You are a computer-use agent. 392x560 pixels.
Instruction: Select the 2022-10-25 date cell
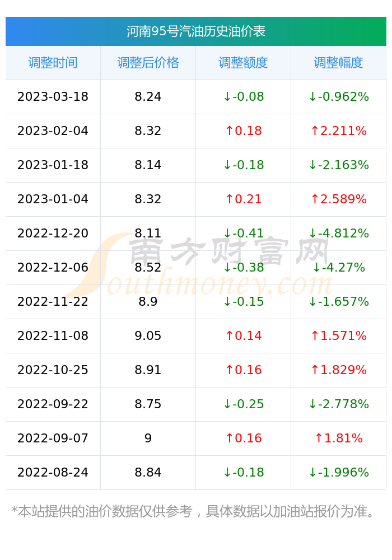point(53,370)
